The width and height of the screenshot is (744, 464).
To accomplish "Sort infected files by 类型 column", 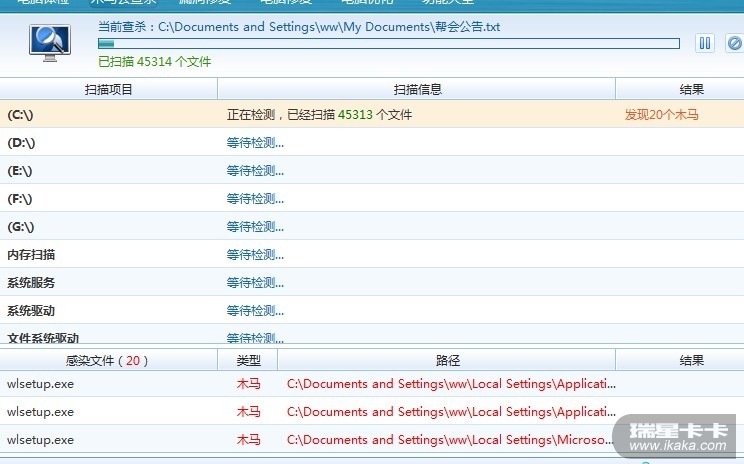I will [x=248, y=360].
